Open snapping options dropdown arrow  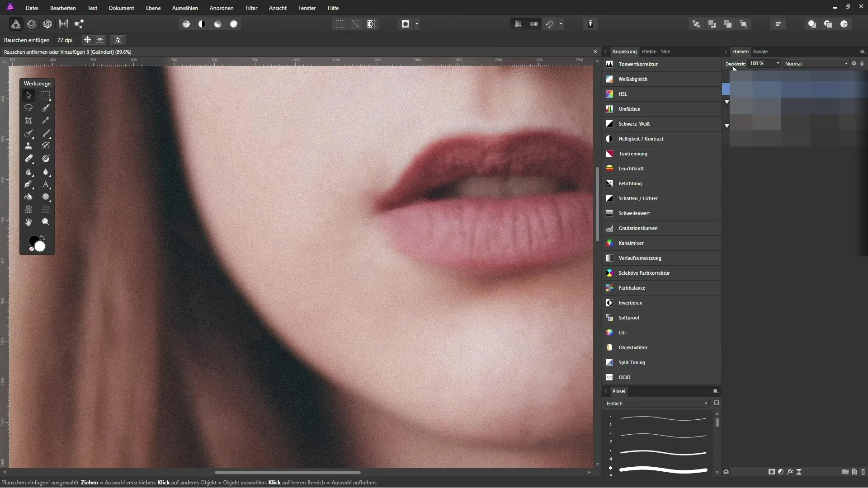click(x=561, y=24)
